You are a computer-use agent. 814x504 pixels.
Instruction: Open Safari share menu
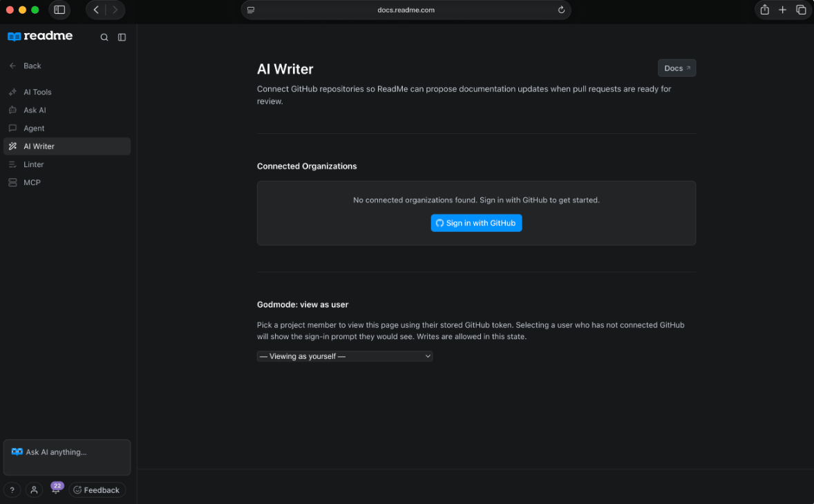765,10
